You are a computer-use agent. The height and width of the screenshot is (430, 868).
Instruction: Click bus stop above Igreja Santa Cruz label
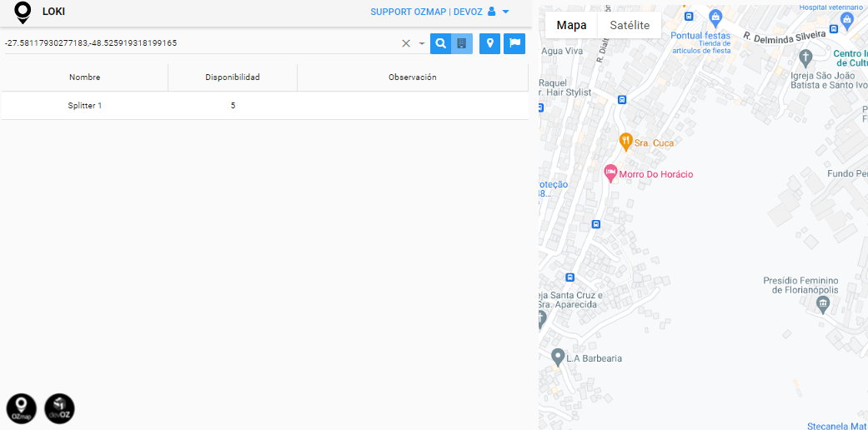[569, 277]
